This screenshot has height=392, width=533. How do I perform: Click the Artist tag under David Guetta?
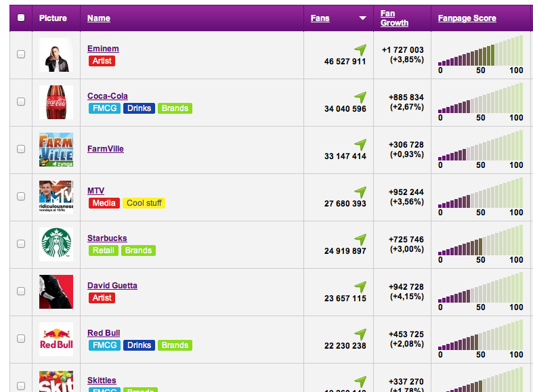click(102, 298)
